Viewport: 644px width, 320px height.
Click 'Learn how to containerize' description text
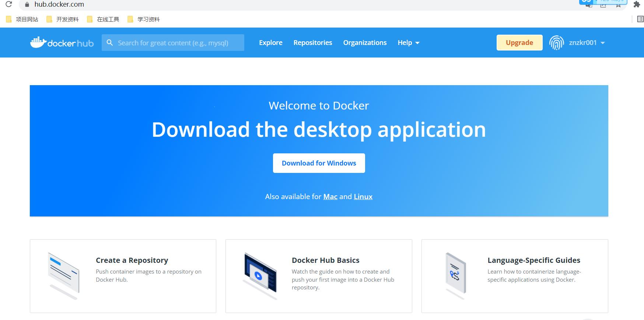tap(534, 275)
